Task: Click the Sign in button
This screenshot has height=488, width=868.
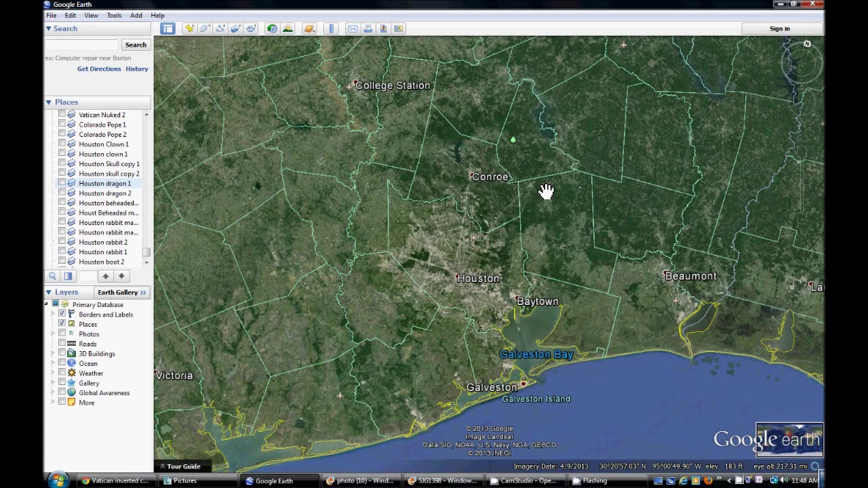Action: point(780,28)
